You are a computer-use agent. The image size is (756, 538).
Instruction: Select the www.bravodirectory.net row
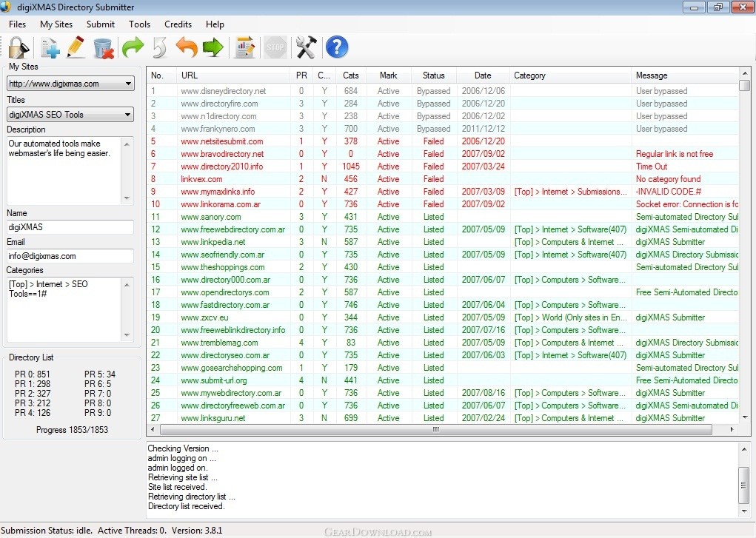(x=443, y=154)
